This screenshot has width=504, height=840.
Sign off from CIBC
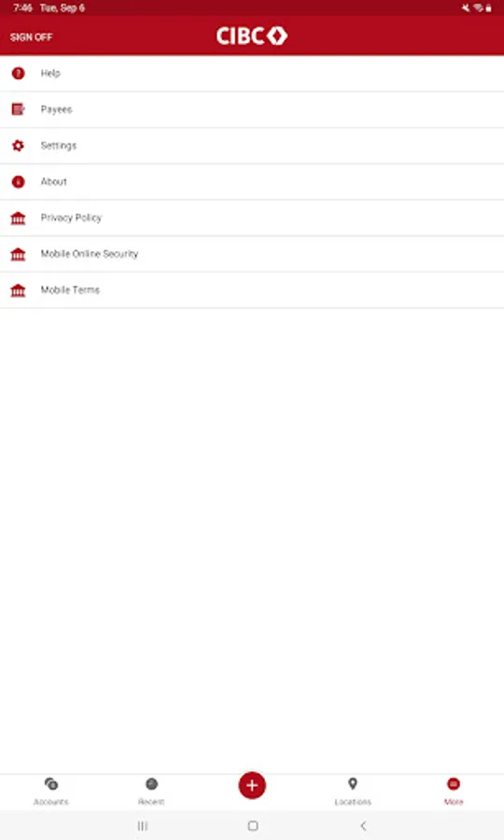[31, 37]
